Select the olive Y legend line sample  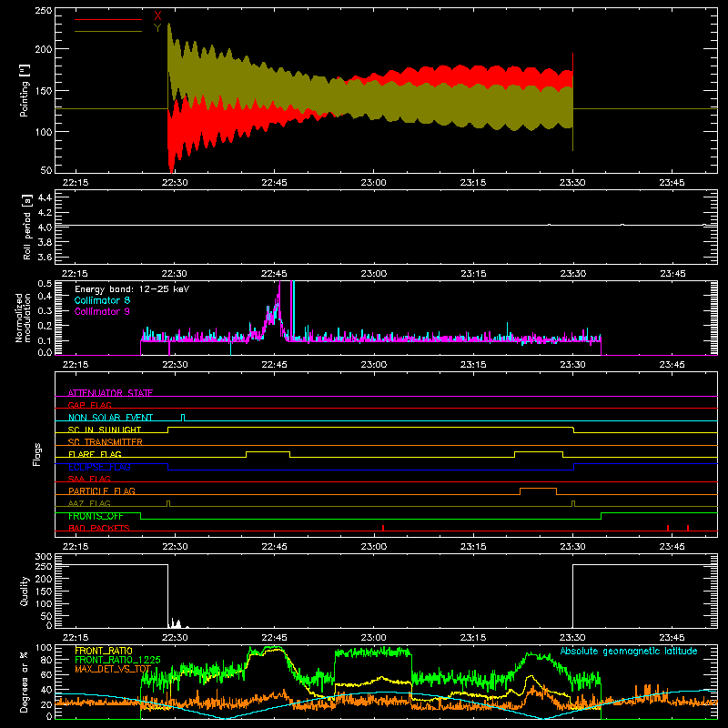(108, 31)
